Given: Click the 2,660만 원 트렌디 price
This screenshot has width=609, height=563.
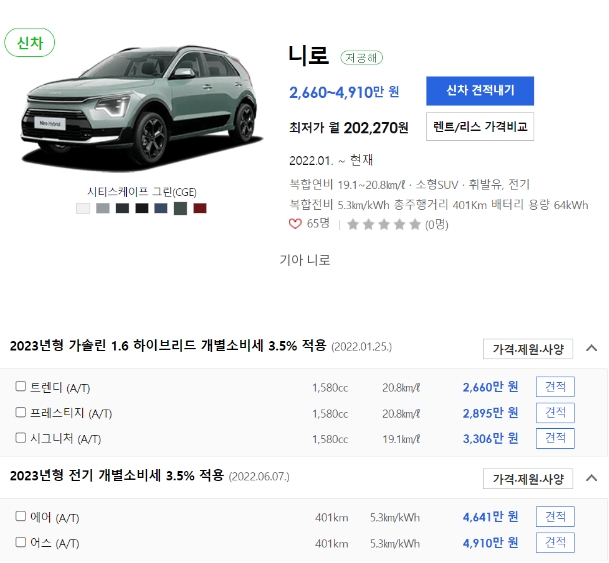Looking at the screenshot, I should (491, 387).
